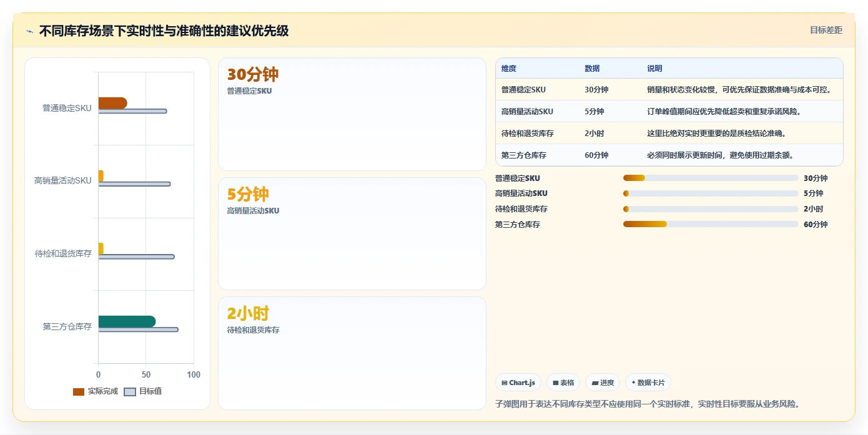
Task: Click the chart axis tick 100
Action: (194, 374)
